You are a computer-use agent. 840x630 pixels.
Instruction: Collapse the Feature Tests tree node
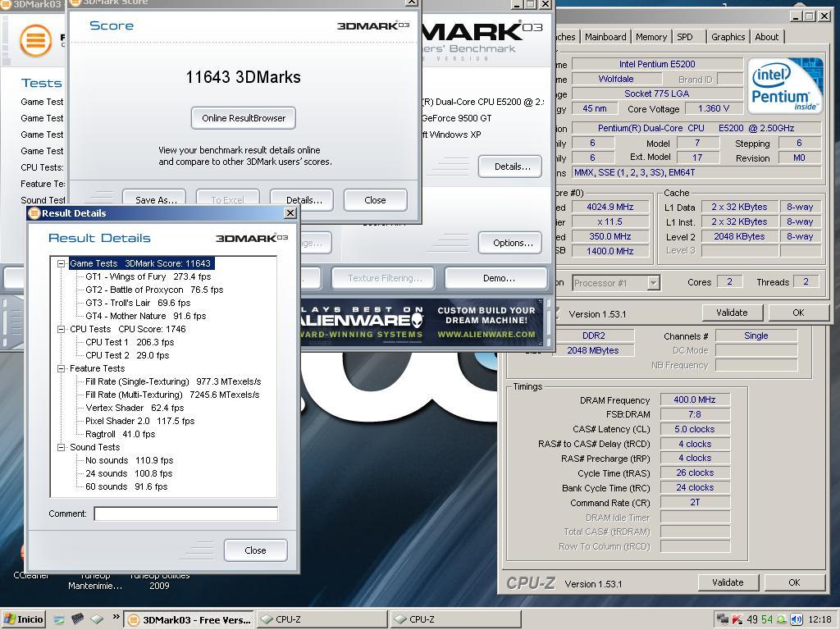tap(61, 368)
